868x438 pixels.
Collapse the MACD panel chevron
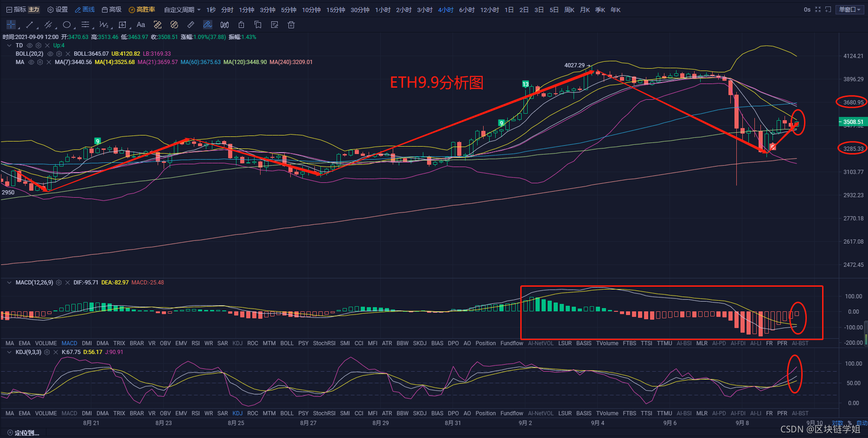click(x=9, y=283)
